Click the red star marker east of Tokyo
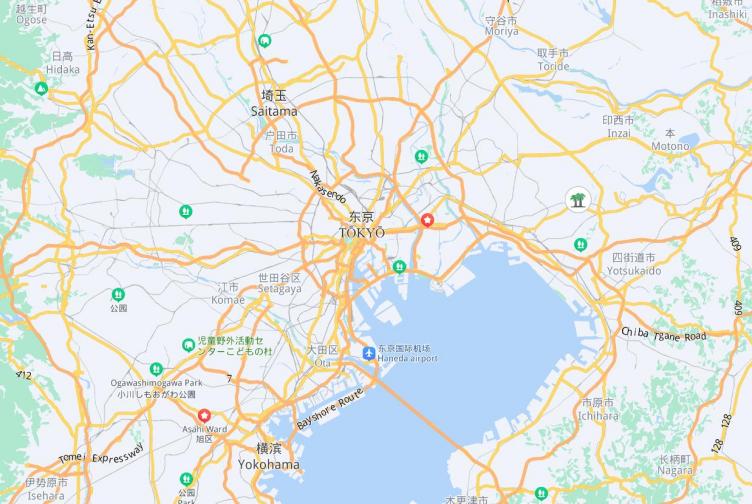Image resolution: width=752 pixels, height=504 pixels. coord(427,220)
